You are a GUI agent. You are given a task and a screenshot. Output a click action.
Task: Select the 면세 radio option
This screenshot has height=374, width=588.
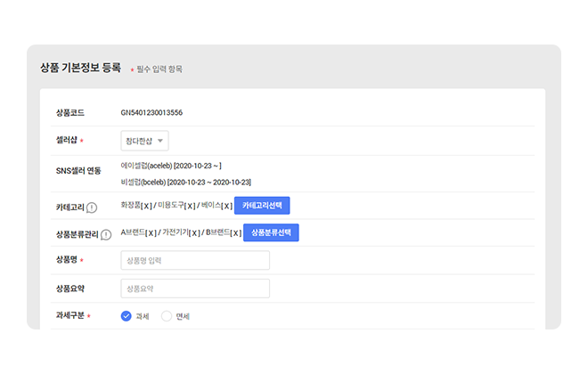(x=167, y=316)
